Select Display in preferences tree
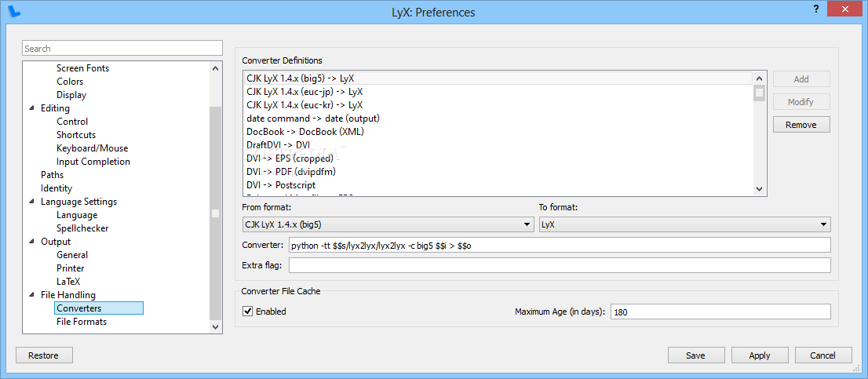The image size is (868, 379). [71, 95]
